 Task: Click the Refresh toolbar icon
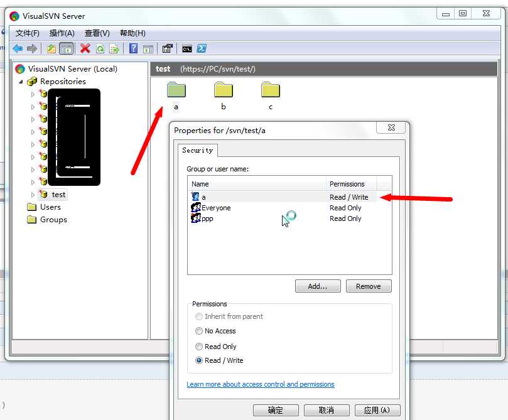[x=100, y=49]
